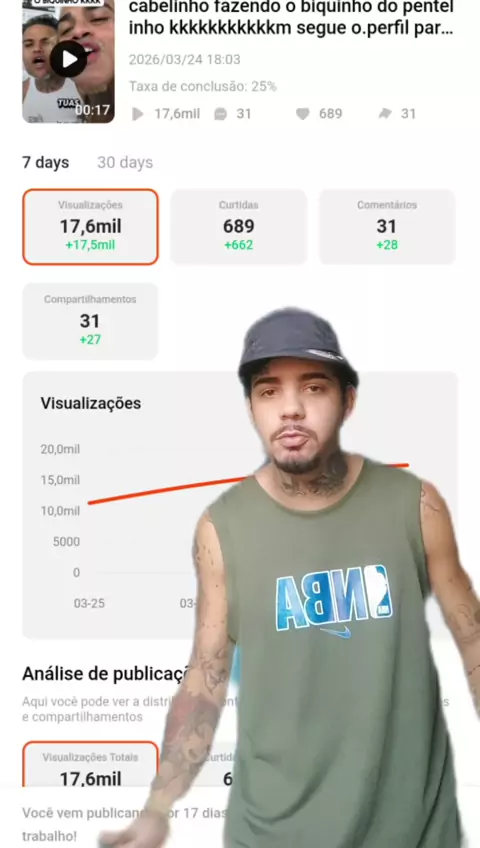Click the Taxa de conclusão 25% text
This screenshot has height=848, width=480.
pyautogui.click(x=203, y=87)
